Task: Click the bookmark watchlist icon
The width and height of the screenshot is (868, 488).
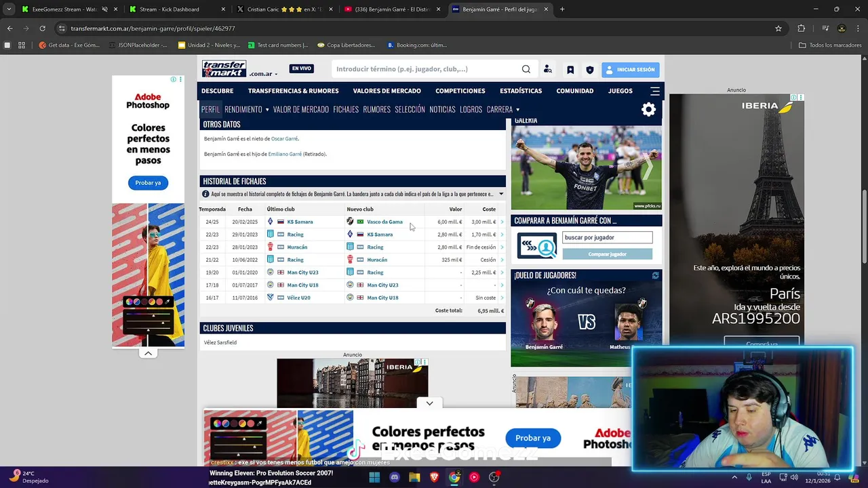Action: point(570,70)
